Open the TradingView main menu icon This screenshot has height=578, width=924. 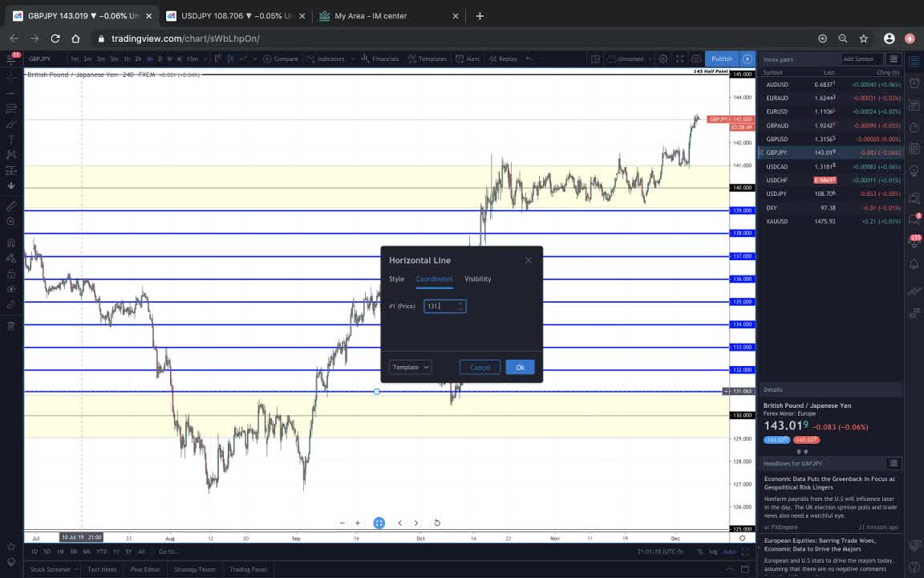11,59
